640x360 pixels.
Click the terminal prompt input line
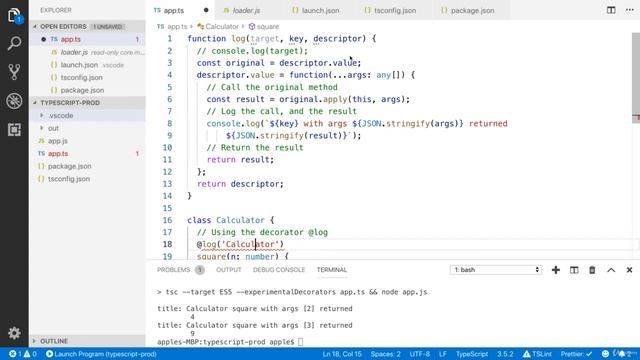(x=230, y=342)
